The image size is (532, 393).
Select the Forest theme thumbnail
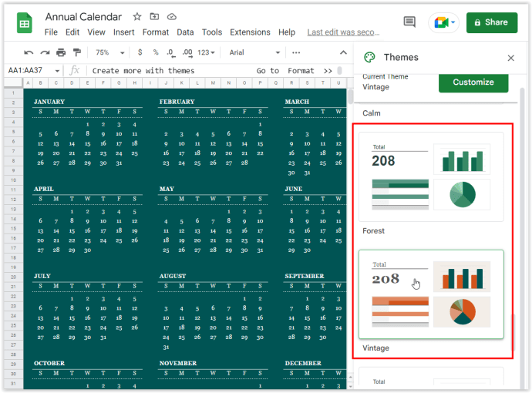point(431,176)
